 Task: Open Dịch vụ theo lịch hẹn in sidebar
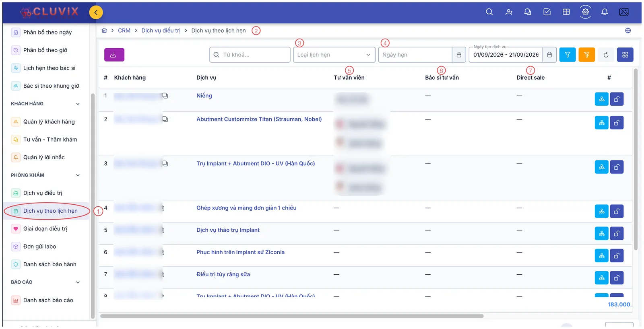tap(46, 211)
